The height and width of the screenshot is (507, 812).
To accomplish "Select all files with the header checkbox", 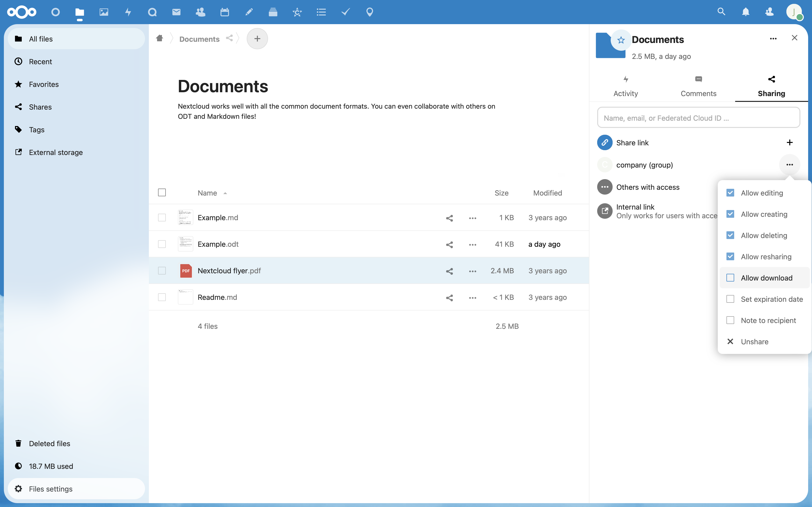I will point(162,192).
